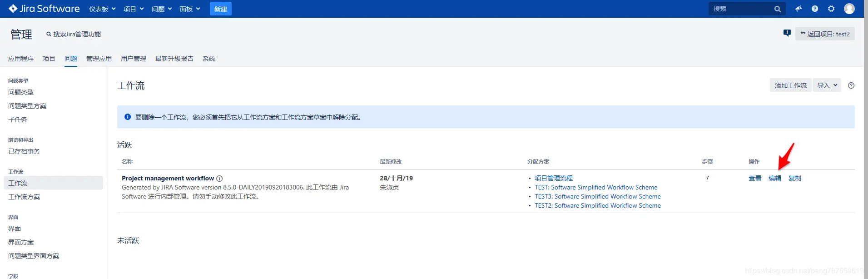The width and height of the screenshot is (868, 279).
Task: Open the help question mark menu
Action: 815,9
